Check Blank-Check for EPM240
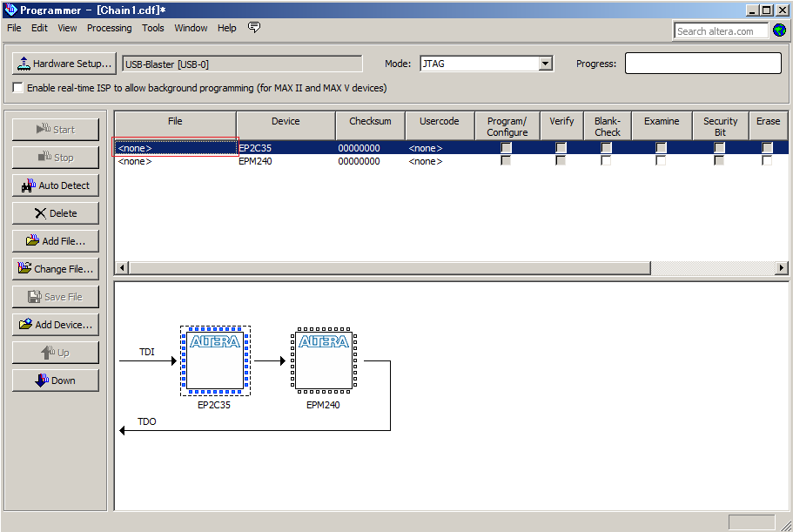 click(x=606, y=160)
